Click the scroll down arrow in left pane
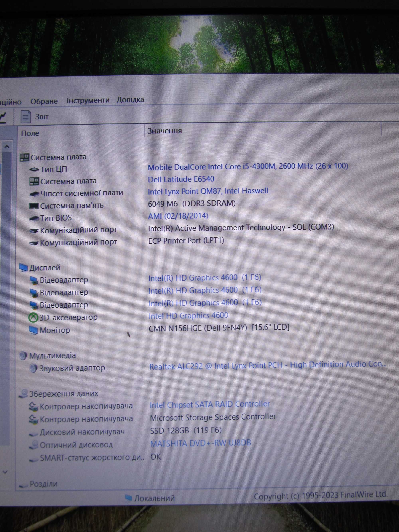 tap(5, 472)
